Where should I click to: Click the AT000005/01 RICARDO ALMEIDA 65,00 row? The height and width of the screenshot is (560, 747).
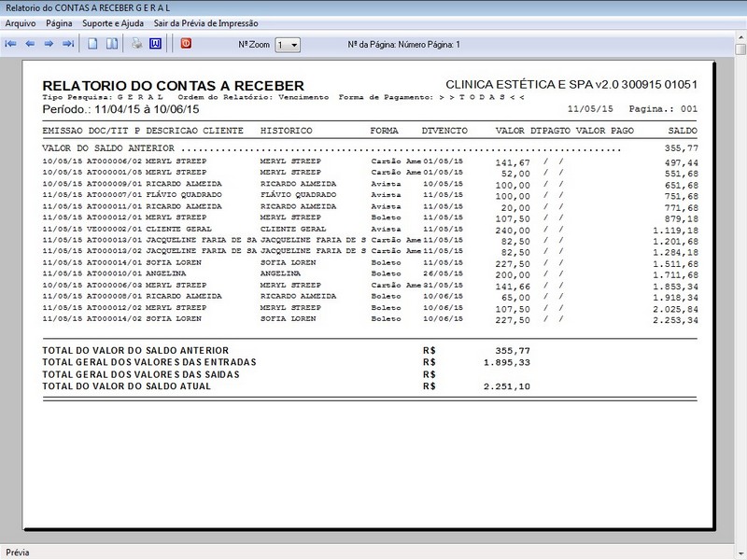click(370, 297)
